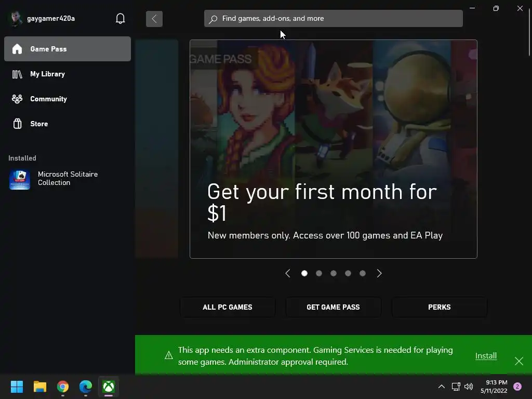Screen dimensions: 532x399
Task: Click the gaygamer420a profile avatar
Action: click(x=15, y=18)
